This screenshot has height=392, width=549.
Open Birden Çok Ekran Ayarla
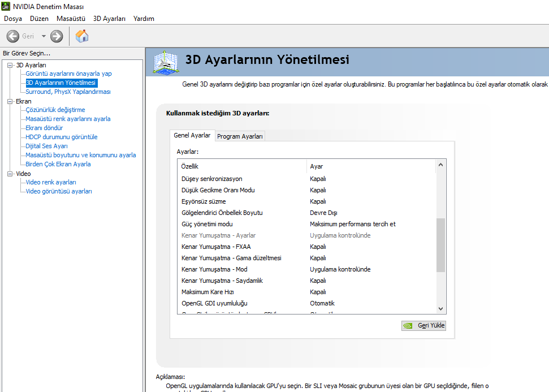[x=58, y=164]
